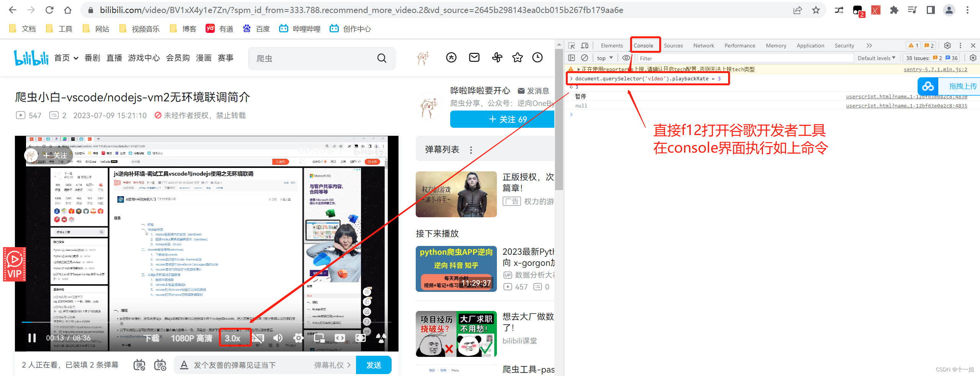Click the 下载 download button in the player
Viewport: 980px width, 376px height.
[152, 339]
